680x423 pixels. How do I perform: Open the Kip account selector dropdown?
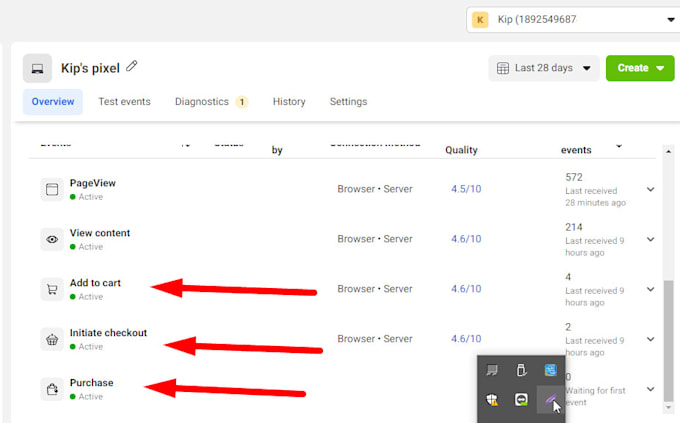(573, 20)
